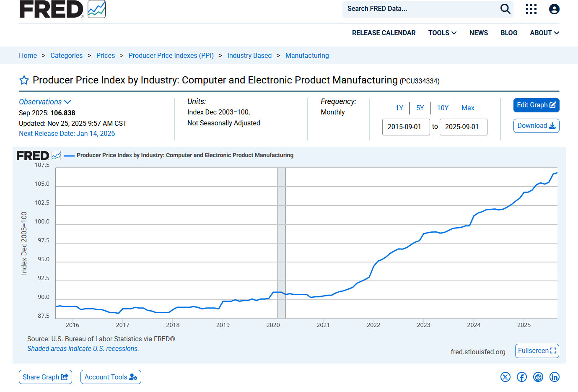Select the Max time range

click(468, 108)
